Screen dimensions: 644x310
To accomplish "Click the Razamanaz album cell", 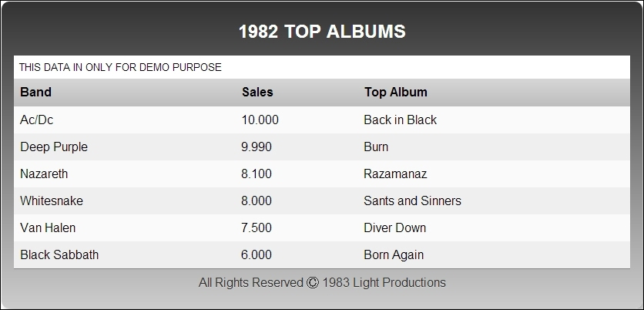I will tap(395, 174).
